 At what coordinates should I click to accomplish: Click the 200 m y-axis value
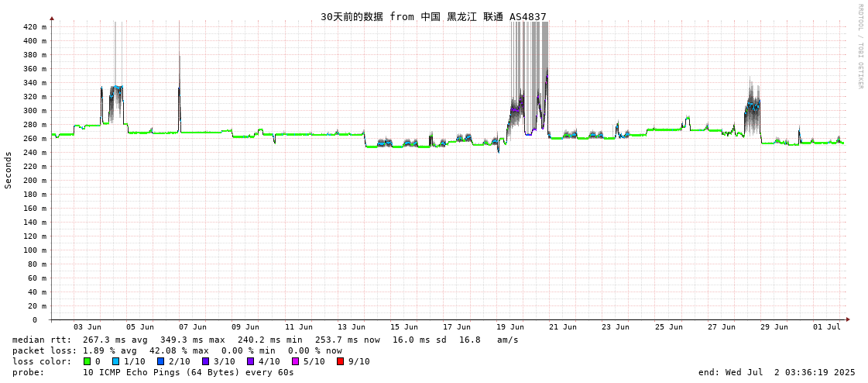pos(36,180)
